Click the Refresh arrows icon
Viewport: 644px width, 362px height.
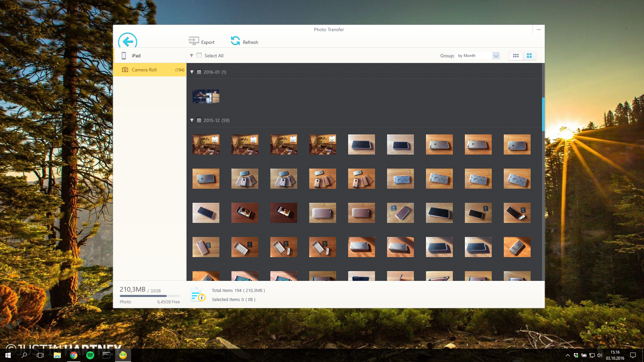(x=235, y=41)
